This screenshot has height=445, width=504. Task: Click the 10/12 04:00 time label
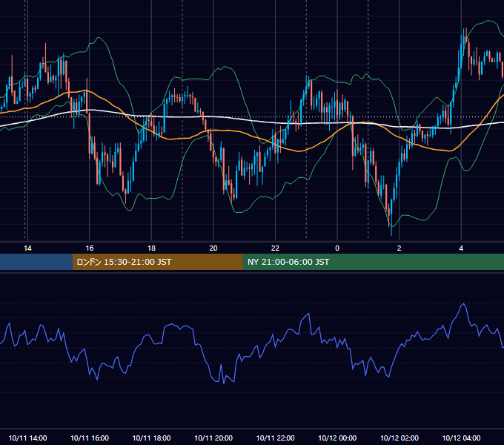[x=461, y=438]
